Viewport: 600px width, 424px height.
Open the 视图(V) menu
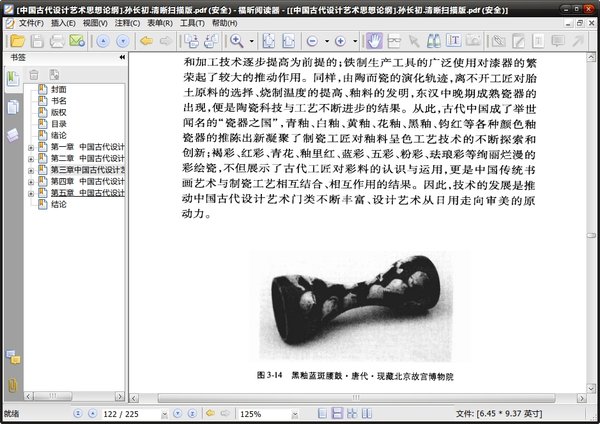(x=95, y=23)
